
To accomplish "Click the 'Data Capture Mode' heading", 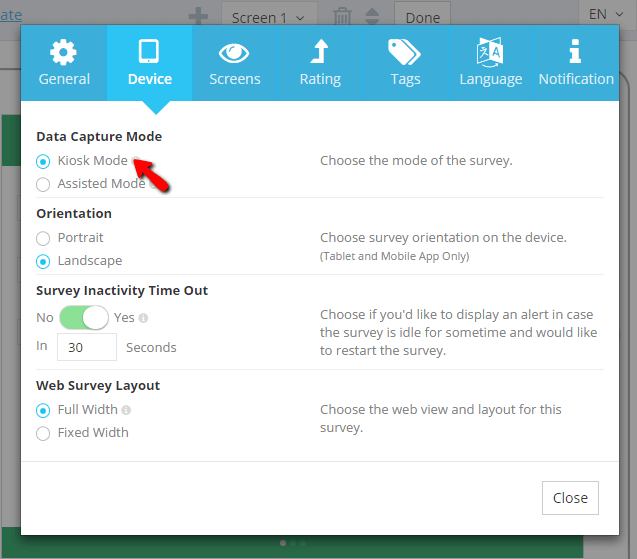I will tap(99, 136).
